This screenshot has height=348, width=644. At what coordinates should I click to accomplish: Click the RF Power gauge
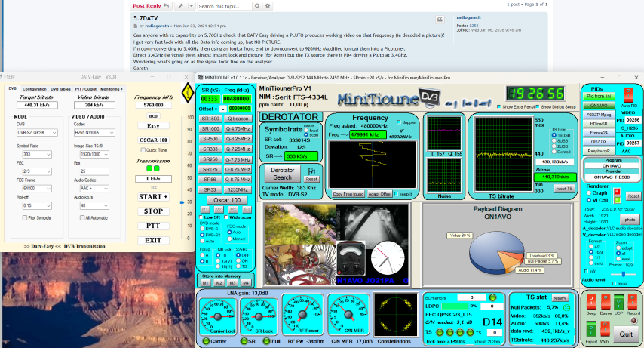302,316
